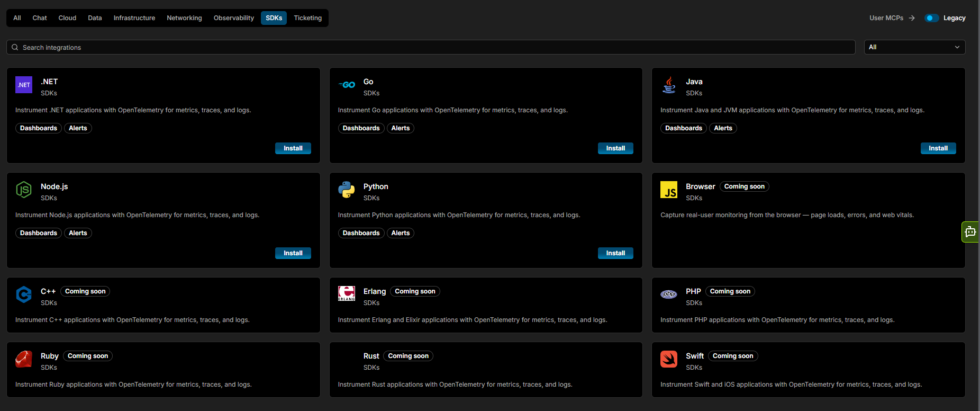Click the Swift card title

click(x=695, y=356)
